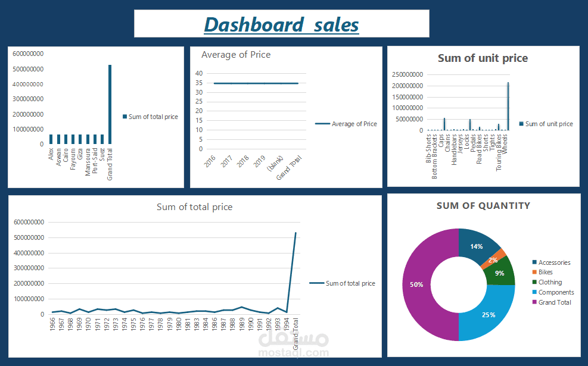Click the 2019 label on the average chart
Image resolution: width=588 pixels, height=366 pixels.
[x=259, y=161]
